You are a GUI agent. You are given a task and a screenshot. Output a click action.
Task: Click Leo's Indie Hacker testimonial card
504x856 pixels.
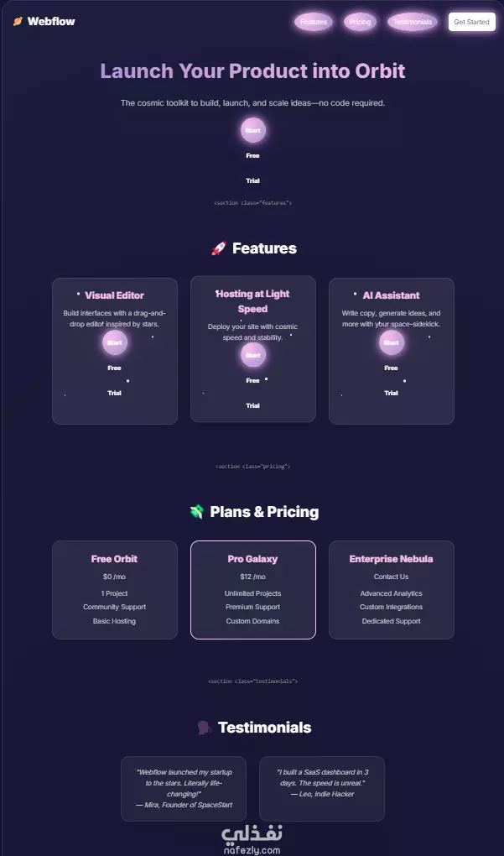(x=322, y=788)
